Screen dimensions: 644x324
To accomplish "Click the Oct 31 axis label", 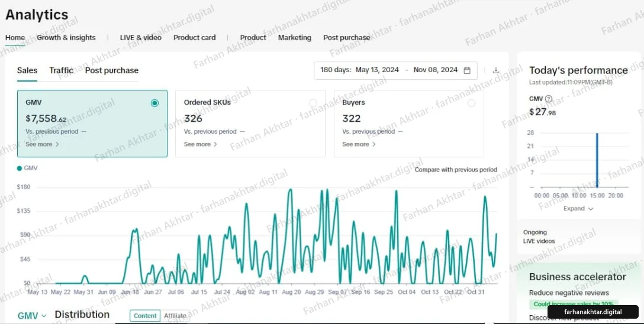I will tap(476, 293).
